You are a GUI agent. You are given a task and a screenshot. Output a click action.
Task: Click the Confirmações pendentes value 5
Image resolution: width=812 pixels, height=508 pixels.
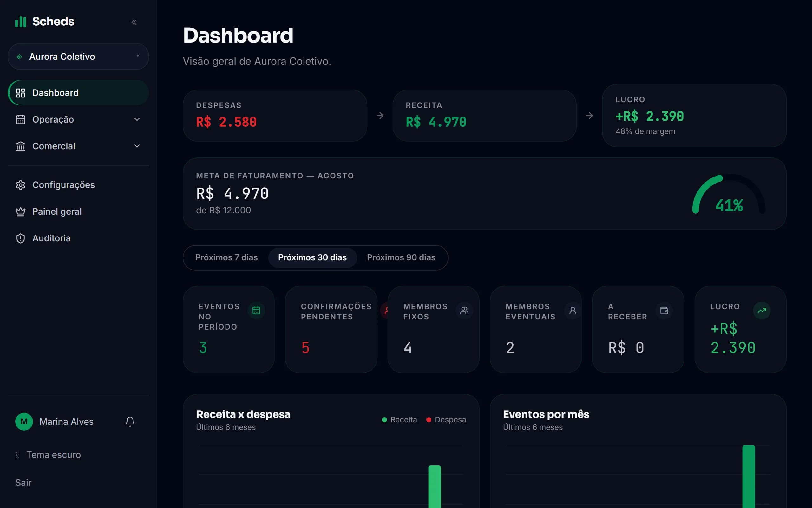pos(305,348)
